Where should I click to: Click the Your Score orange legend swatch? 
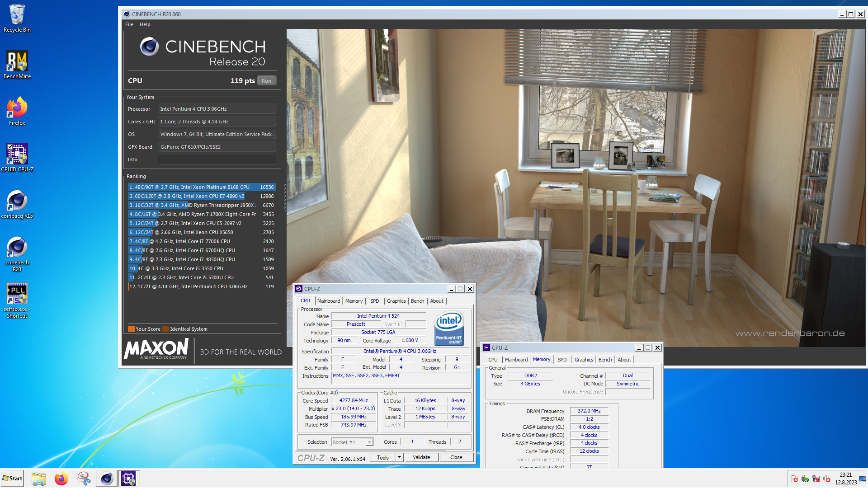131,329
